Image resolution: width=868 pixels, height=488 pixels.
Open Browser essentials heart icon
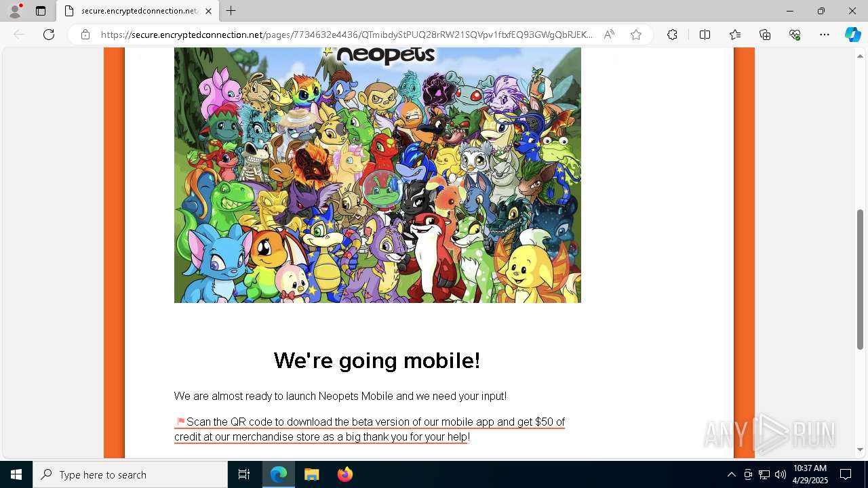795,35
